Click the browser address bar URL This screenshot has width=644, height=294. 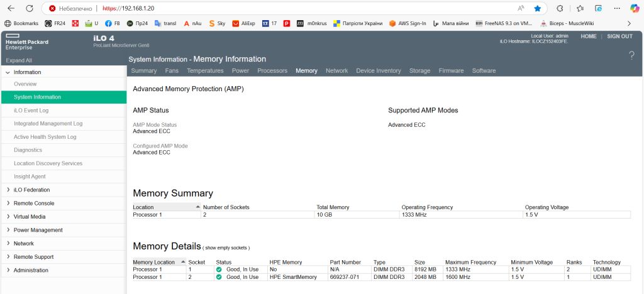click(x=128, y=8)
